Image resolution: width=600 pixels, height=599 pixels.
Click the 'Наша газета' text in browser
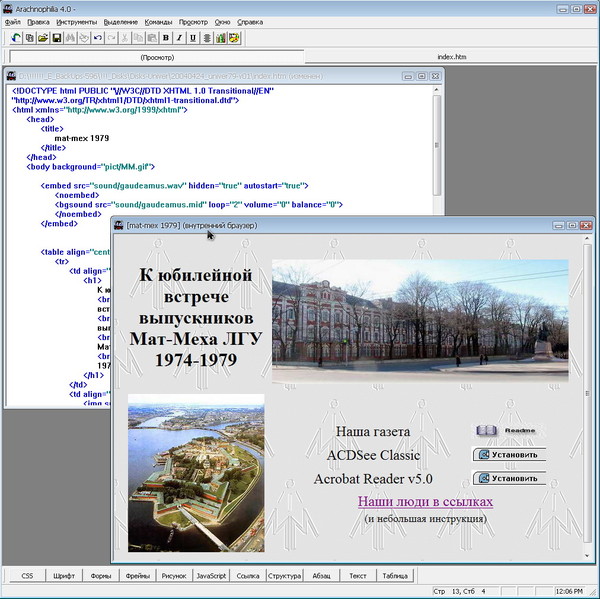click(373, 431)
